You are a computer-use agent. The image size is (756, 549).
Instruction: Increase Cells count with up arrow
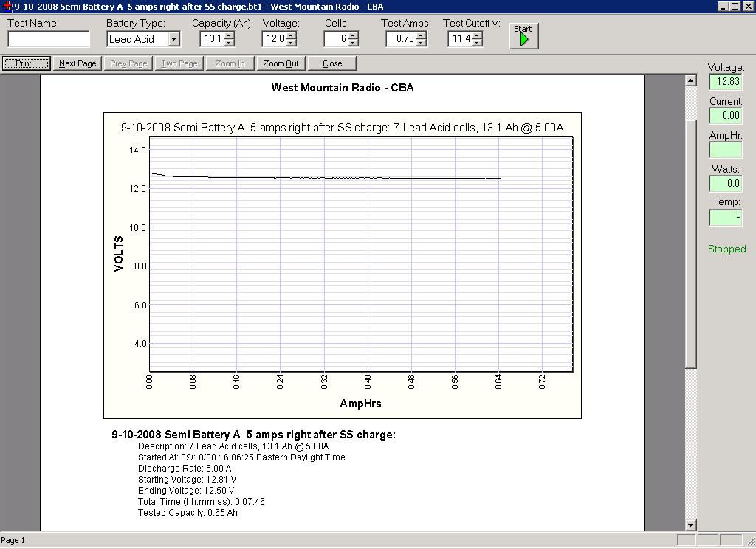pyautogui.click(x=354, y=35)
